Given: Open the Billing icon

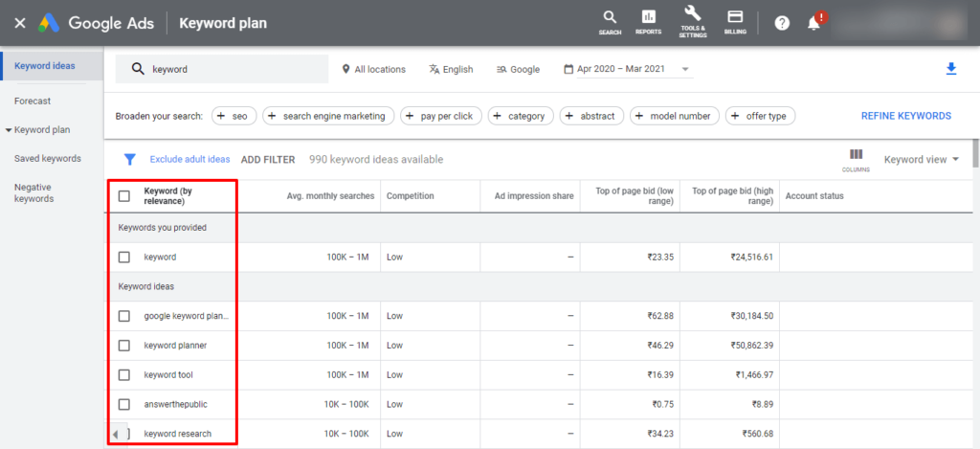Looking at the screenshot, I should click(x=735, y=23).
